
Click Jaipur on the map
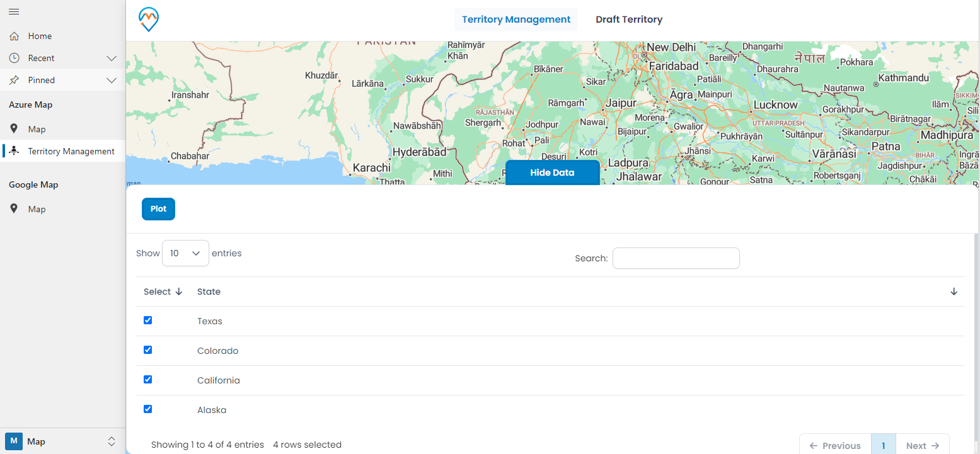621,103
